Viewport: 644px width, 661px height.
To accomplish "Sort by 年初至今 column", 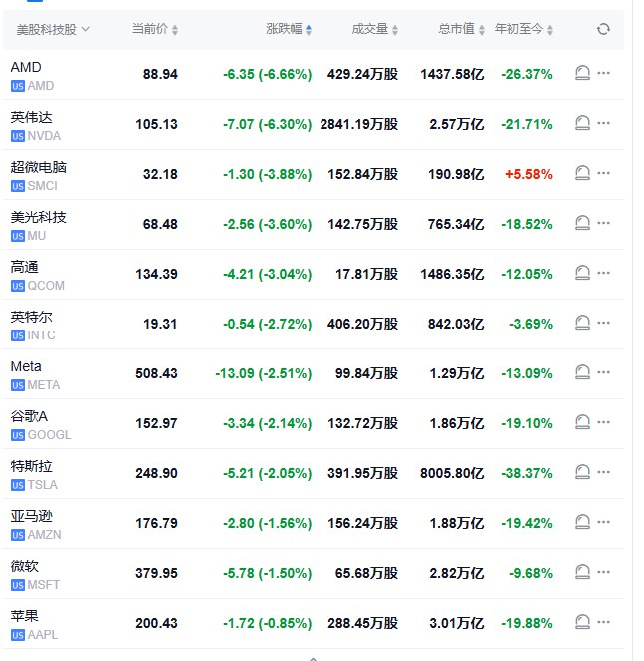I will [x=524, y=29].
